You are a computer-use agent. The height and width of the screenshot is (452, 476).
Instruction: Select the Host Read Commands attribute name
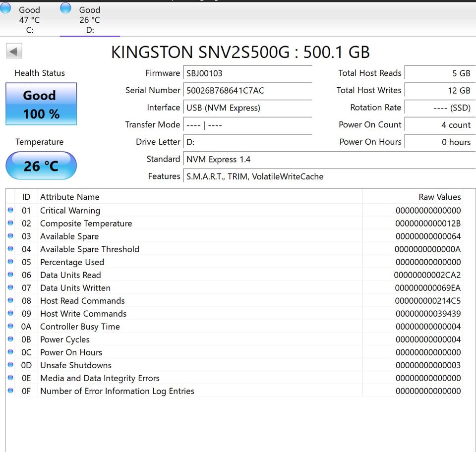point(82,301)
